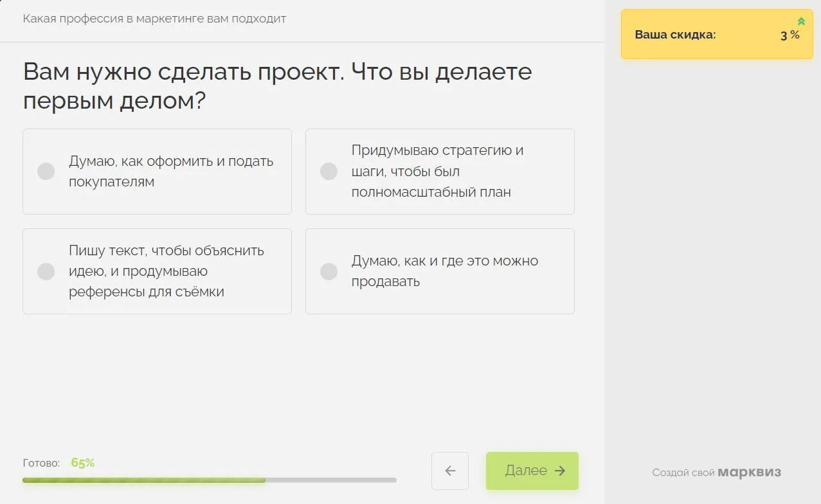Click the arrow icon inside the Далее button
821x504 pixels.
tap(560, 471)
